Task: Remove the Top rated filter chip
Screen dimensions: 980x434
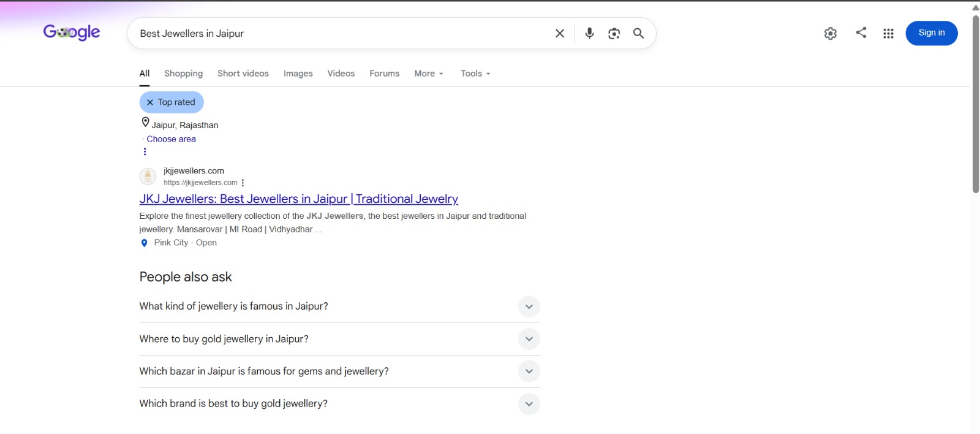Action: (x=171, y=102)
